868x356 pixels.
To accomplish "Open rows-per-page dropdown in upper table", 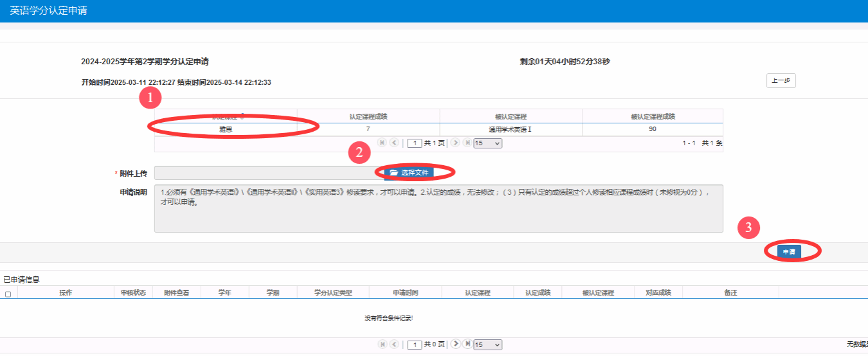I will click(x=487, y=143).
